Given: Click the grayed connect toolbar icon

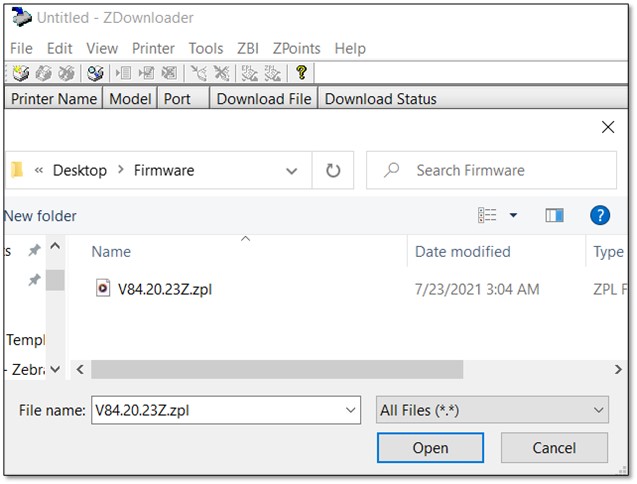Looking at the screenshot, I should (x=199, y=73).
